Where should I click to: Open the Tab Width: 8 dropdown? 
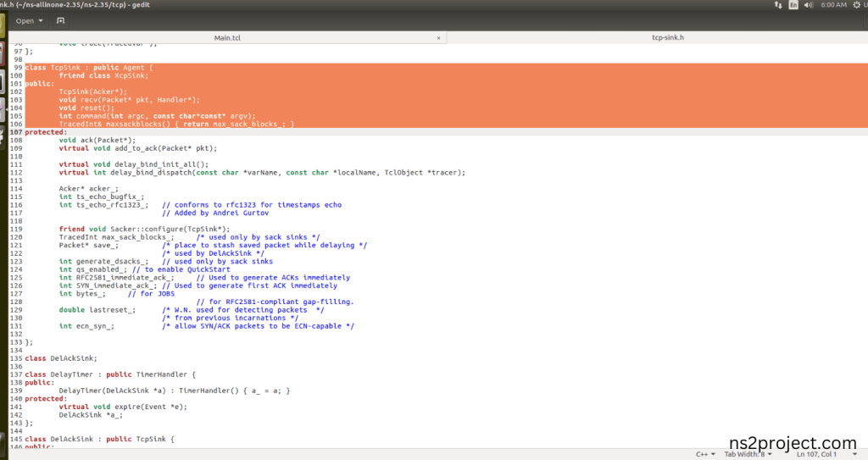tap(748, 454)
